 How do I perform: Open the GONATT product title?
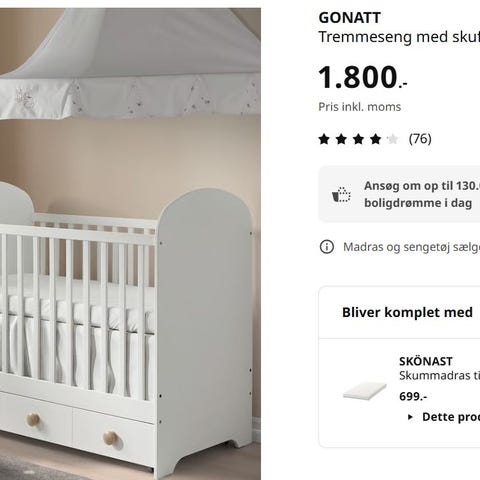pos(349,18)
